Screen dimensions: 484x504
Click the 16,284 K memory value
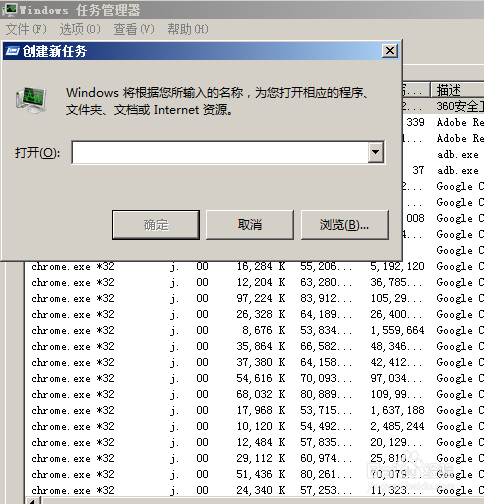point(261,266)
